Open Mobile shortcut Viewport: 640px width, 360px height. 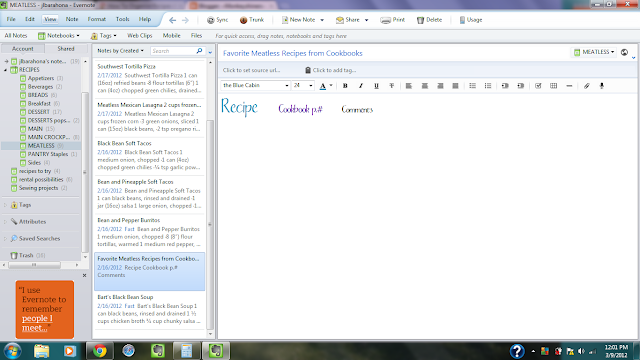click(171, 36)
